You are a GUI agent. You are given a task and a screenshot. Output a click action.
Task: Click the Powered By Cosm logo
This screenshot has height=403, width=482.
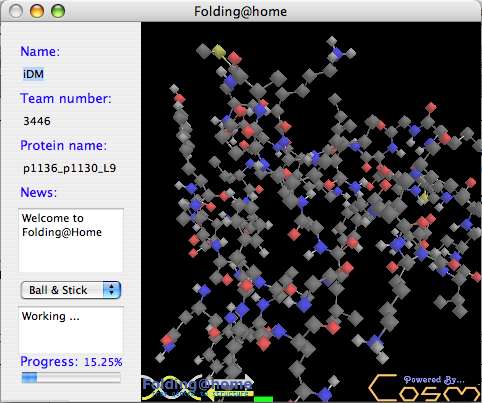pyautogui.click(x=425, y=388)
